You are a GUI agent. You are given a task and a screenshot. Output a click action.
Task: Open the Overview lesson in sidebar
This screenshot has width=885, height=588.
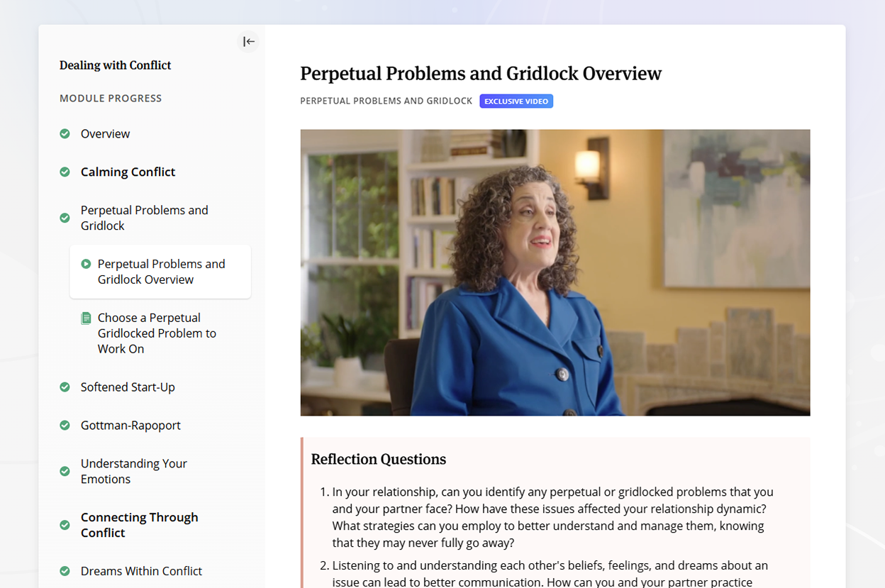coord(105,134)
